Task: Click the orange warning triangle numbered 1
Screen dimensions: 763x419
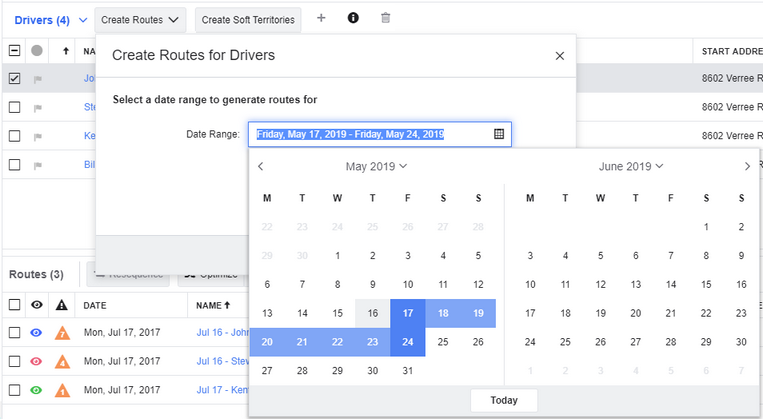Action: pyautogui.click(x=62, y=390)
